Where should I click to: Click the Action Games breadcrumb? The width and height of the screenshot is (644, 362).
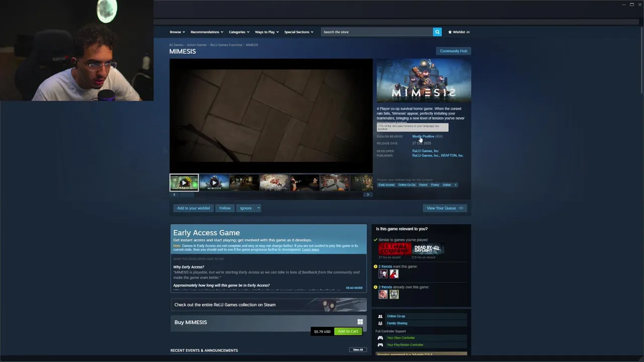click(197, 45)
